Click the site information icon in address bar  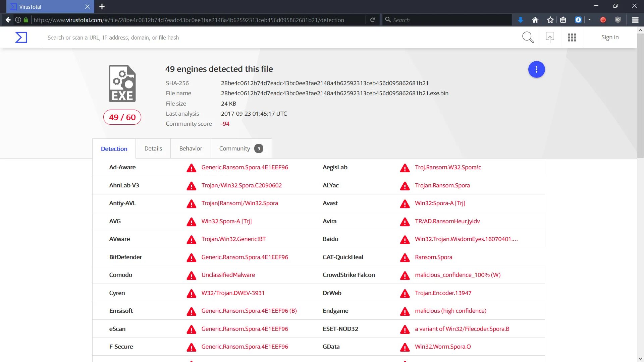[x=18, y=20]
